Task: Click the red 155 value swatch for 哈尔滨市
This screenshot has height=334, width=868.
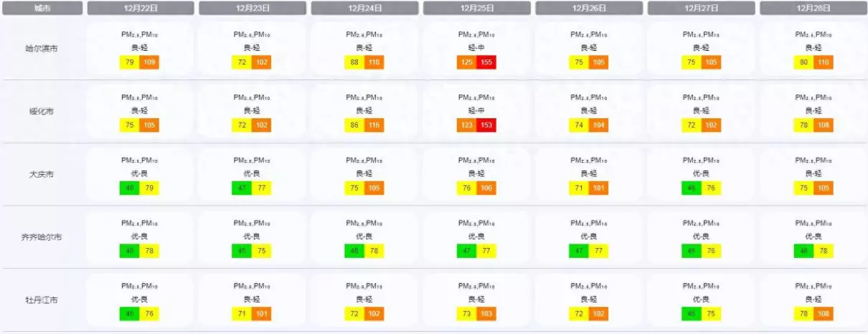Action: click(x=486, y=62)
